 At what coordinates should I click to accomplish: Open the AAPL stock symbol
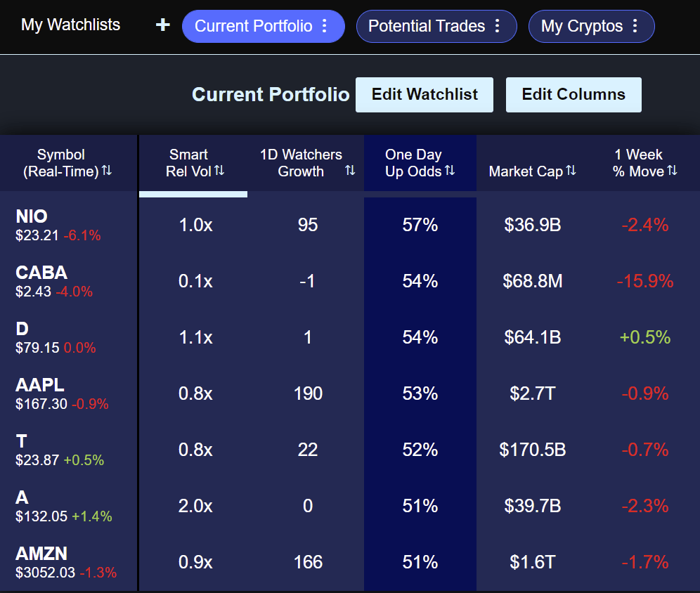(x=40, y=385)
